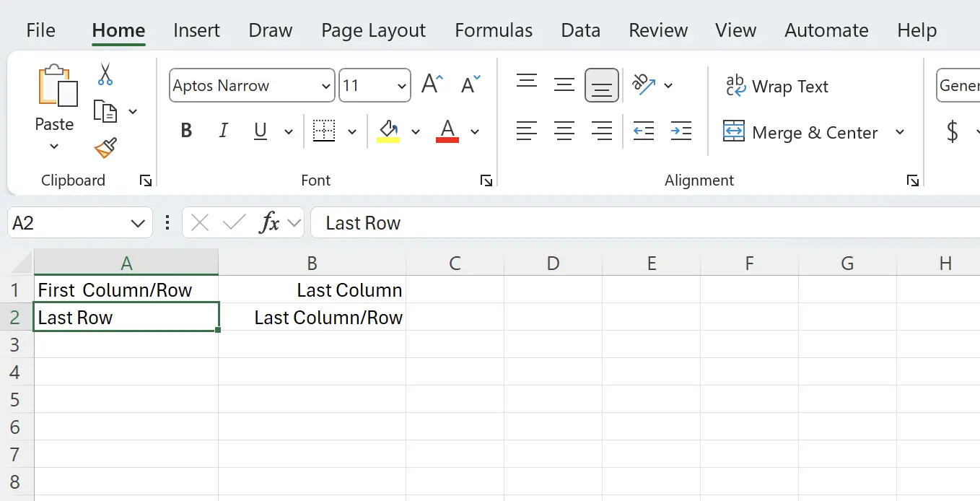This screenshot has height=501, width=980.
Task: Apply italic formatting
Action: pyautogui.click(x=224, y=131)
